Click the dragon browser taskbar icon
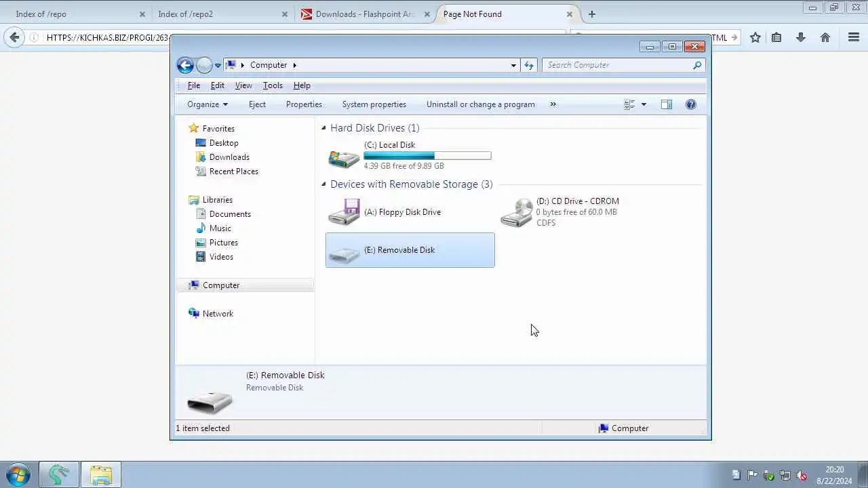This screenshot has width=868, height=488. pos(58,474)
